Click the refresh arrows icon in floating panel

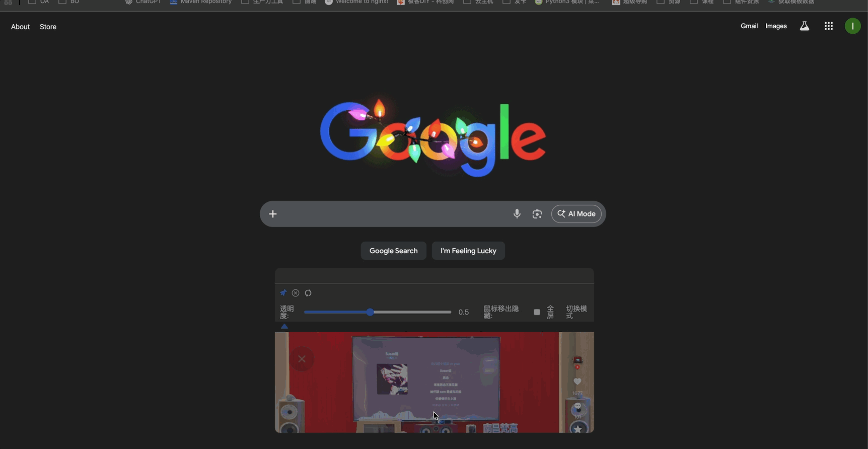coord(308,293)
